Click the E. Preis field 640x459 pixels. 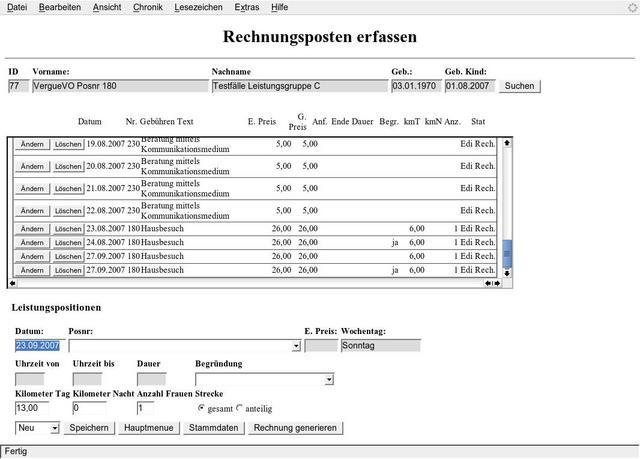click(x=321, y=346)
